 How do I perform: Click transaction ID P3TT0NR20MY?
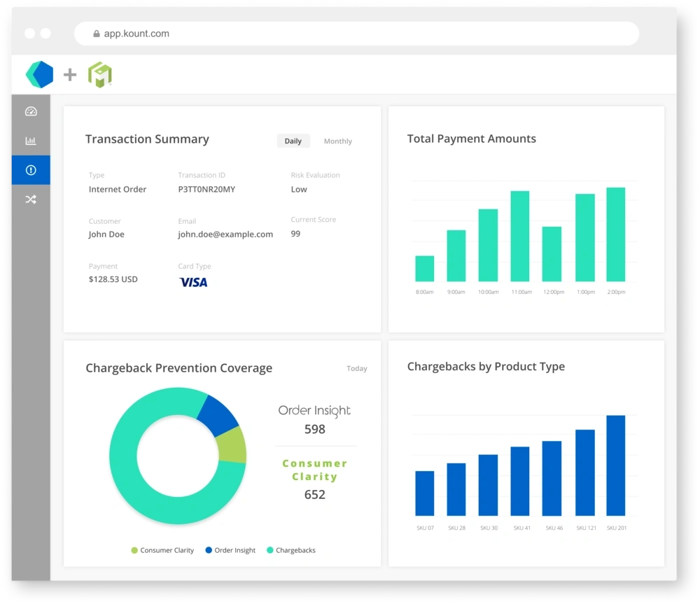pos(206,189)
